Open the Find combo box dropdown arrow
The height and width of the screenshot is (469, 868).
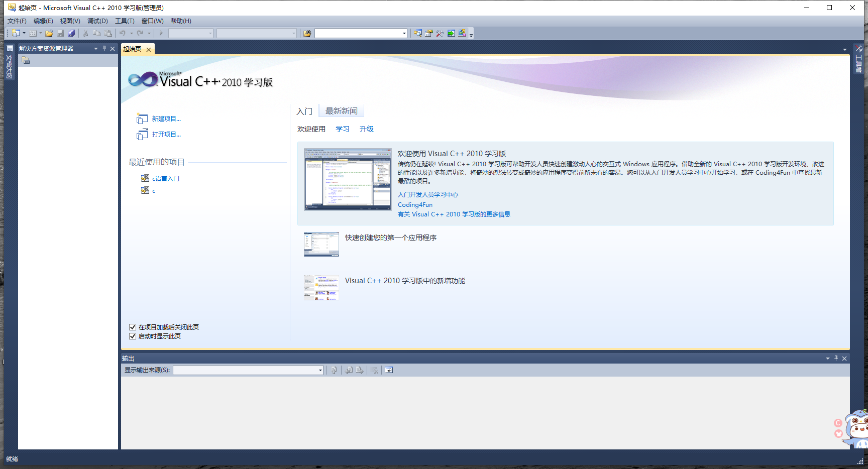click(404, 33)
